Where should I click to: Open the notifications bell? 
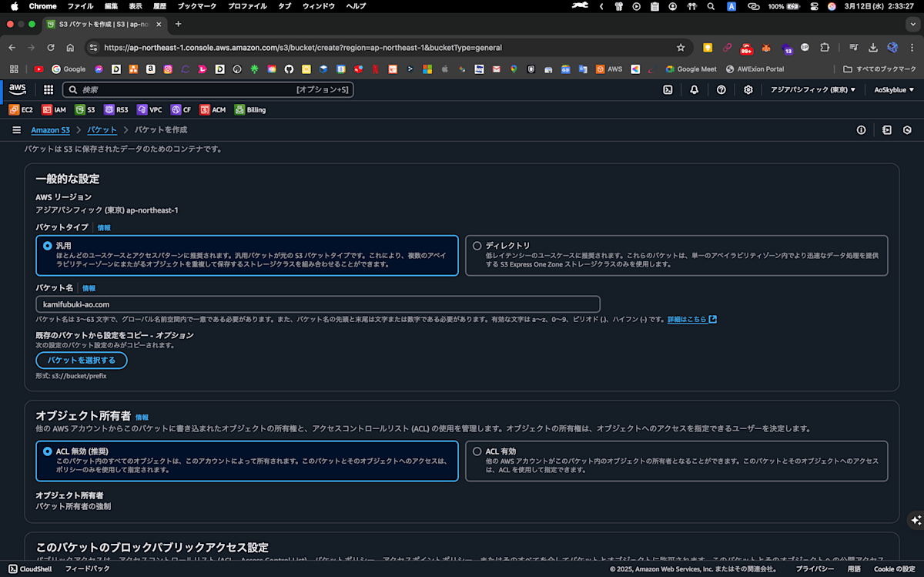coord(695,89)
